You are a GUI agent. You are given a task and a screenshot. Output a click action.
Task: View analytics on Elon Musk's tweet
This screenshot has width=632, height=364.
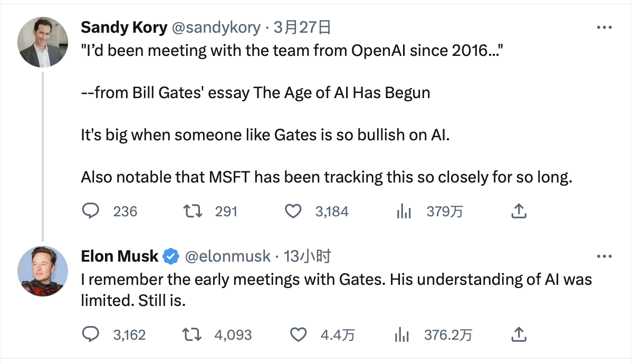[x=403, y=334]
